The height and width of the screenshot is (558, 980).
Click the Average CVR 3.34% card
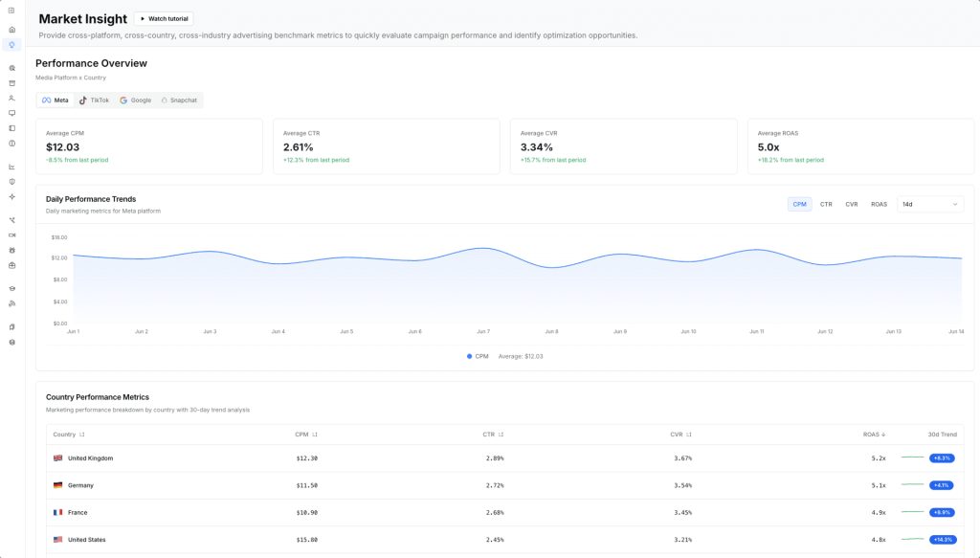[x=624, y=146]
